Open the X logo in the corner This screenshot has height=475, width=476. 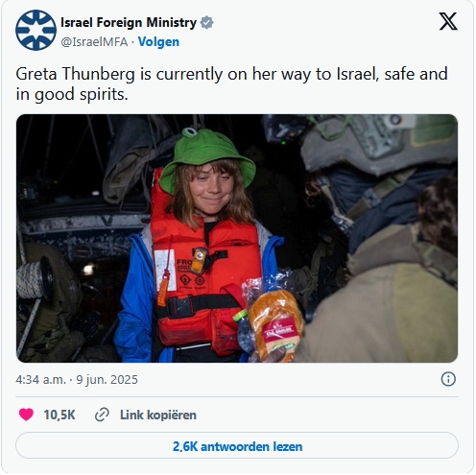point(448,21)
